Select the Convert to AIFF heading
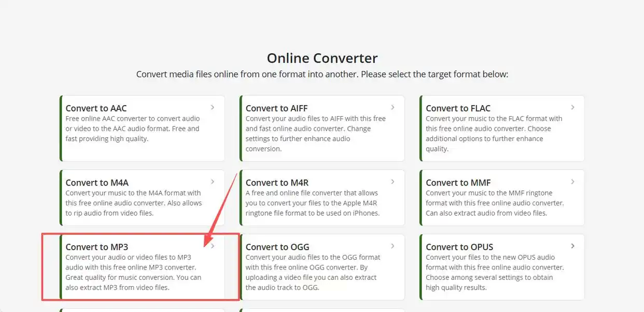Screen dimensions: 644x312 click(276, 108)
